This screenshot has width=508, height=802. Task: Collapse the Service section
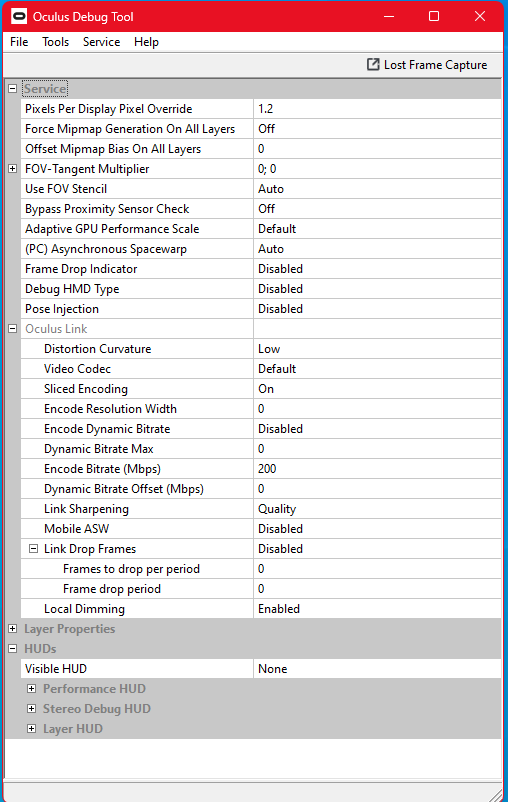pos(13,88)
